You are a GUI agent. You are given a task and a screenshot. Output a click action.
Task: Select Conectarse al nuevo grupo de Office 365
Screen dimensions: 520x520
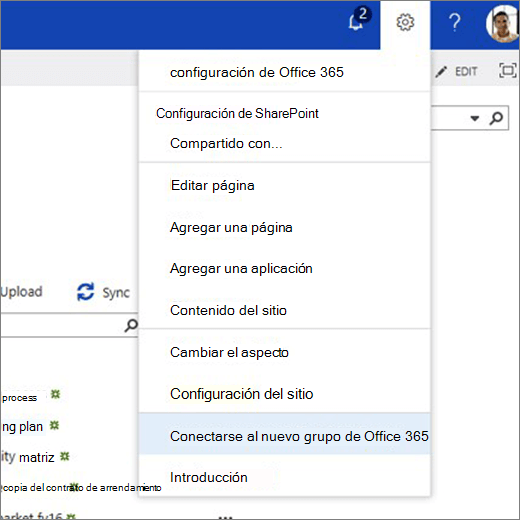tap(285, 434)
